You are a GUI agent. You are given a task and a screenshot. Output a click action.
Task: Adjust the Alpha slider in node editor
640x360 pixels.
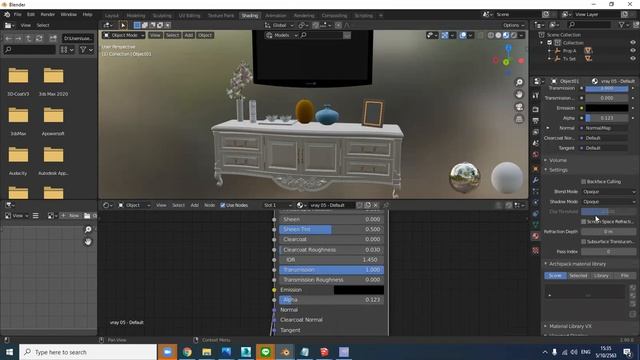pos(331,300)
